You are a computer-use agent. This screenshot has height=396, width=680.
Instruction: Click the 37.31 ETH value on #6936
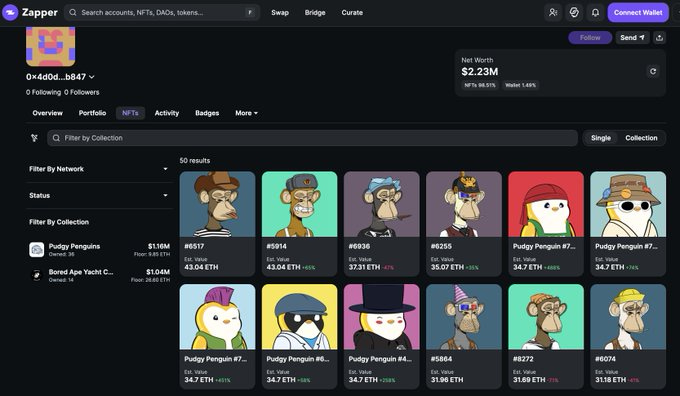point(364,267)
